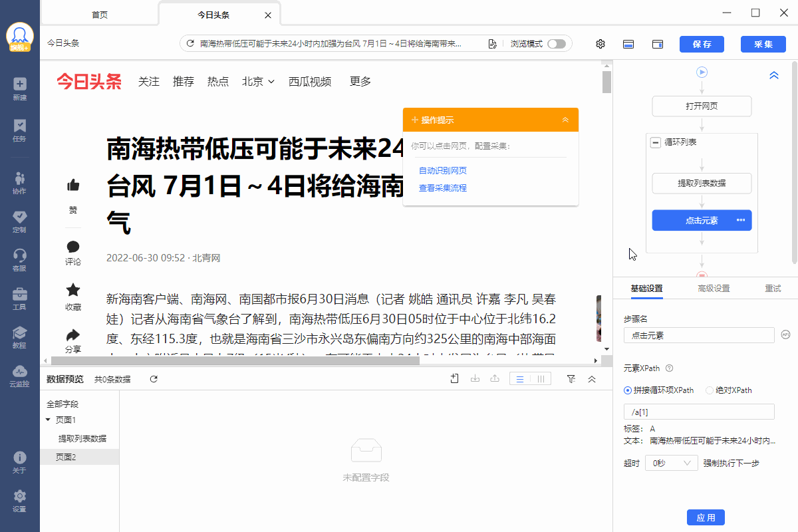Switch to the 高级设置 tab
This screenshot has width=798, height=532.
pos(714,289)
